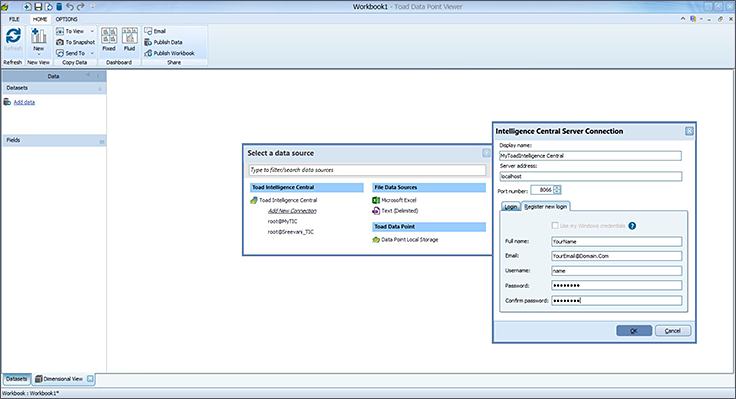Close the Dimensional View tab

pyautogui.click(x=90, y=378)
